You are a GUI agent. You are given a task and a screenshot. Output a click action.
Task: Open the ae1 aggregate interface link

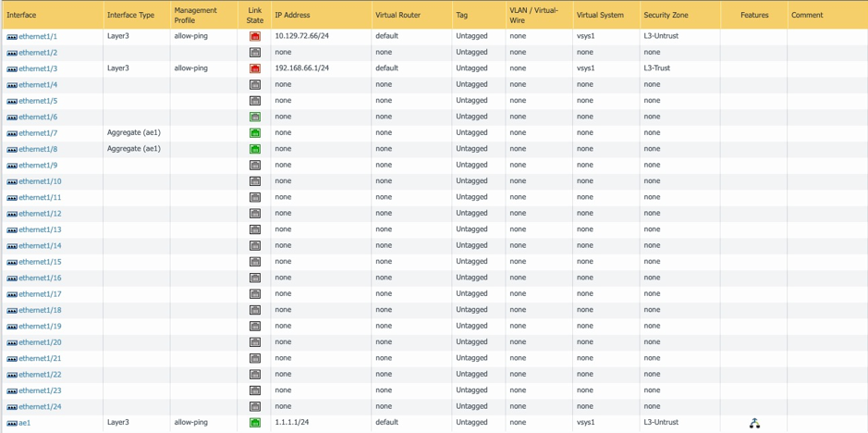click(x=25, y=423)
